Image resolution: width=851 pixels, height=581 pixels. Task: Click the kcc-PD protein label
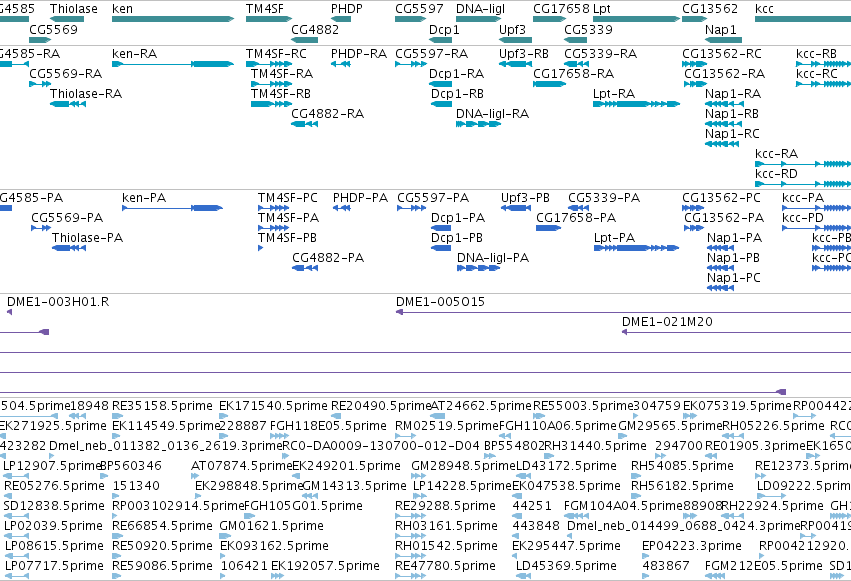pos(803,218)
